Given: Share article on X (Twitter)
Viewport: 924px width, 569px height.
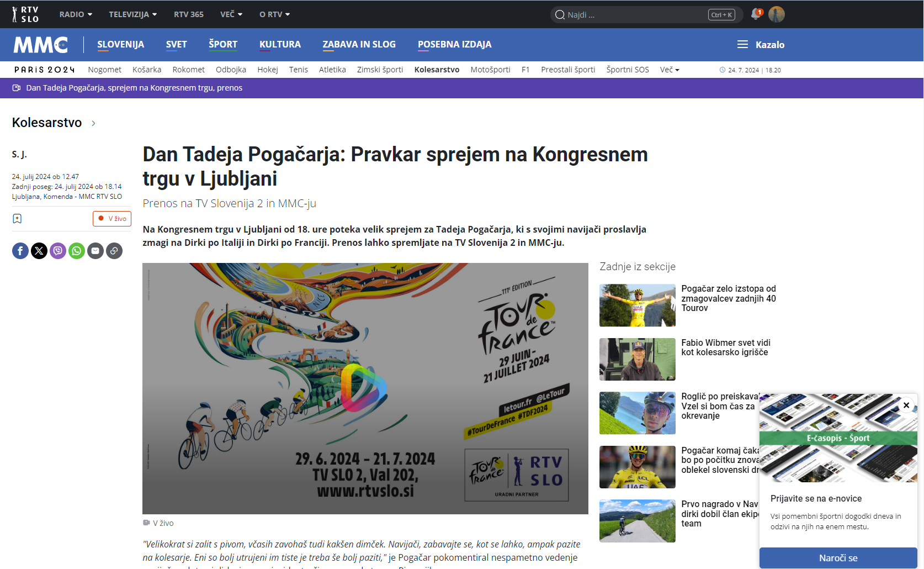Looking at the screenshot, I should (39, 251).
